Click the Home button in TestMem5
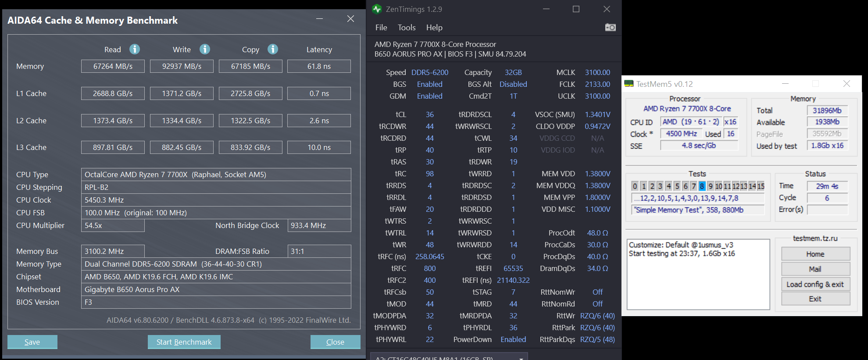Viewport: 868px width, 360px height. 816,254
